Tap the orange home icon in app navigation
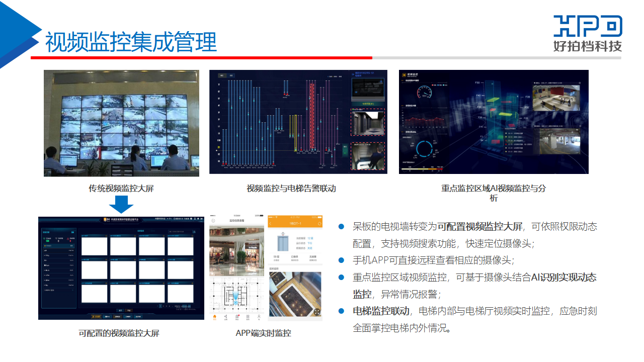The width and height of the screenshot is (644, 362). pos(215,317)
